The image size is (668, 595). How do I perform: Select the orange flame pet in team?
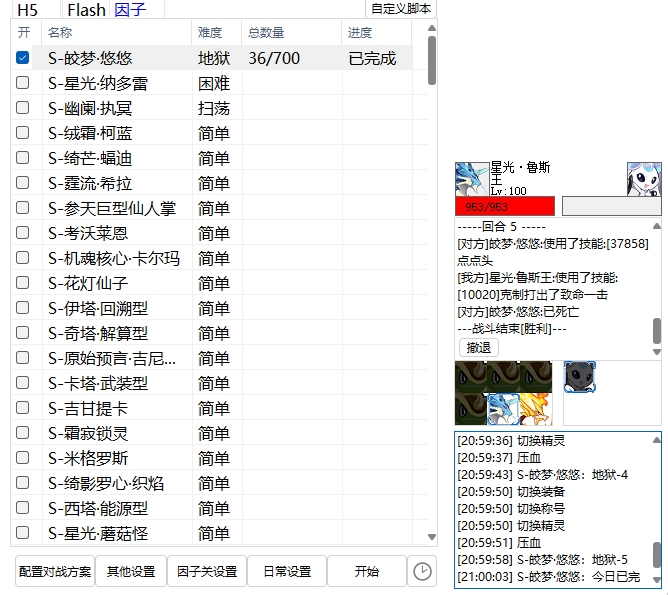(535, 408)
